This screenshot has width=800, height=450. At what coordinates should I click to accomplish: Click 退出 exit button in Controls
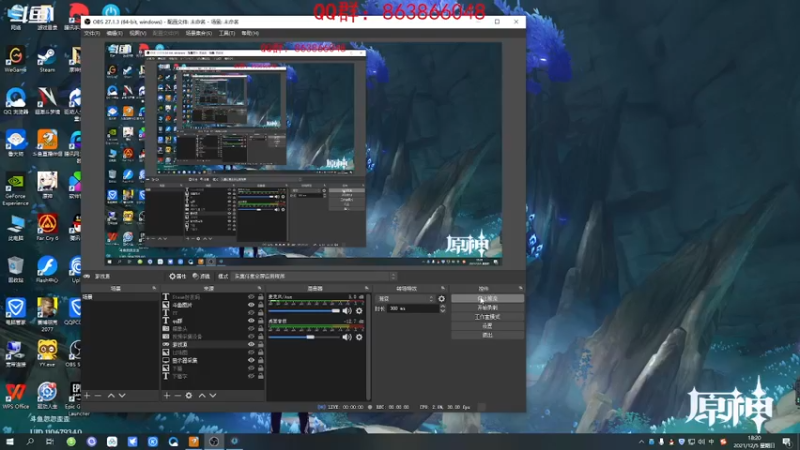click(487, 335)
